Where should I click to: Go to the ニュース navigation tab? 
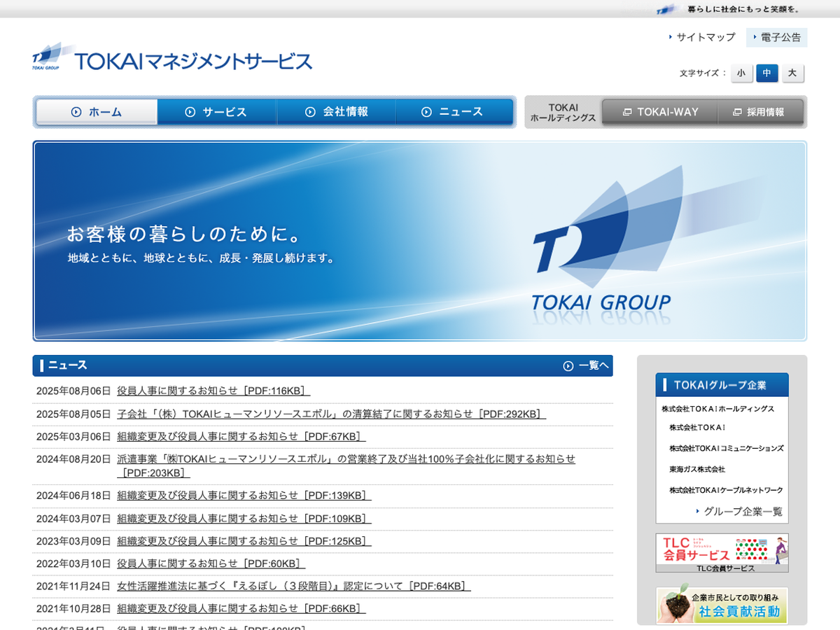(x=454, y=112)
